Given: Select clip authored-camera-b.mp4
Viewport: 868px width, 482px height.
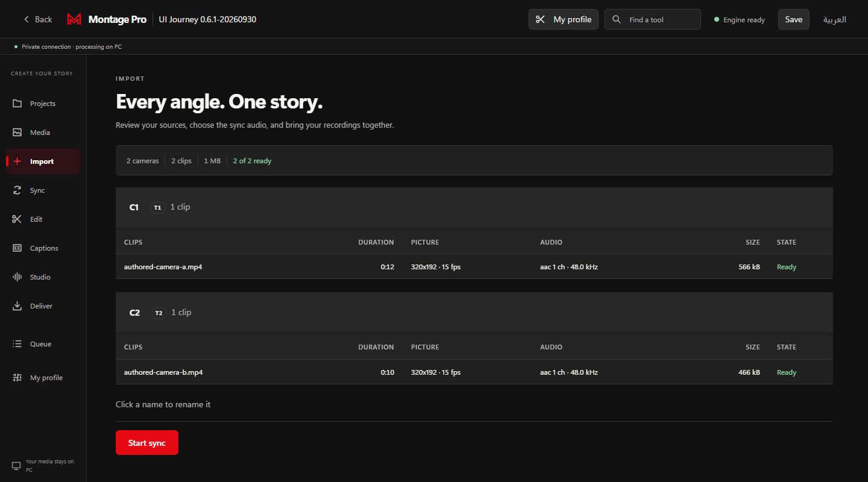Looking at the screenshot, I should pyautogui.click(x=163, y=372).
